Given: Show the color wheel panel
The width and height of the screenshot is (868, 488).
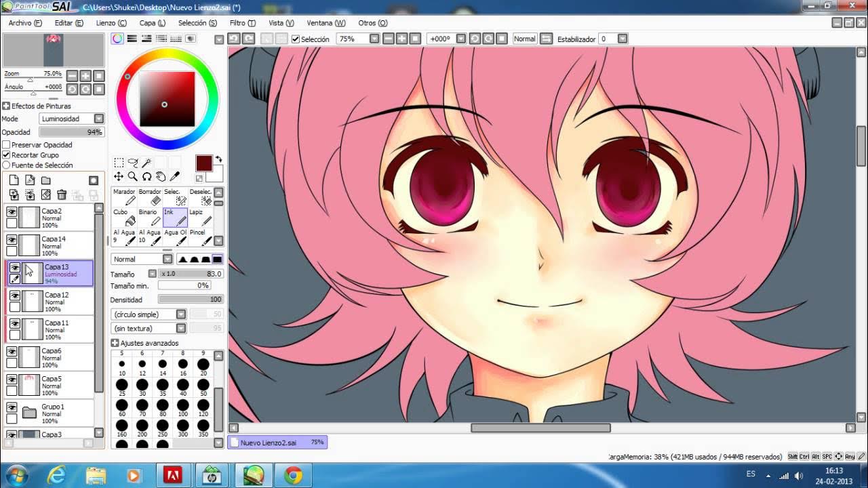Looking at the screenshot, I should [118, 39].
